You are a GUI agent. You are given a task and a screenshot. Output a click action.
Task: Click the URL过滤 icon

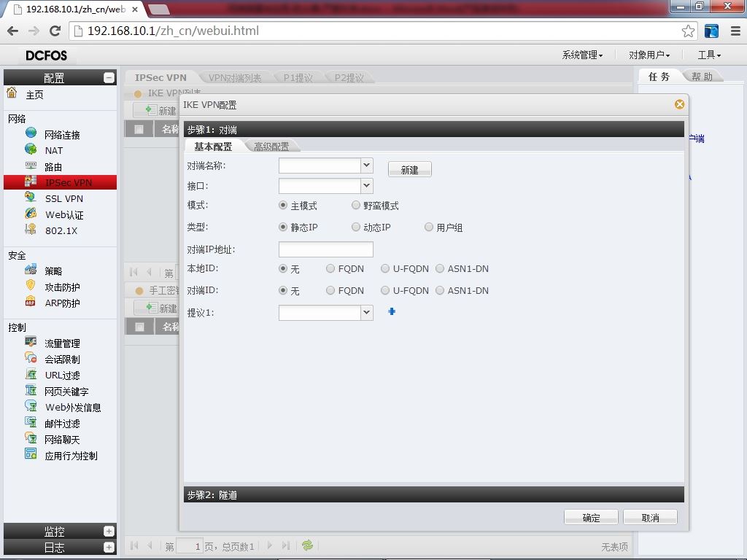(x=31, y=374)
